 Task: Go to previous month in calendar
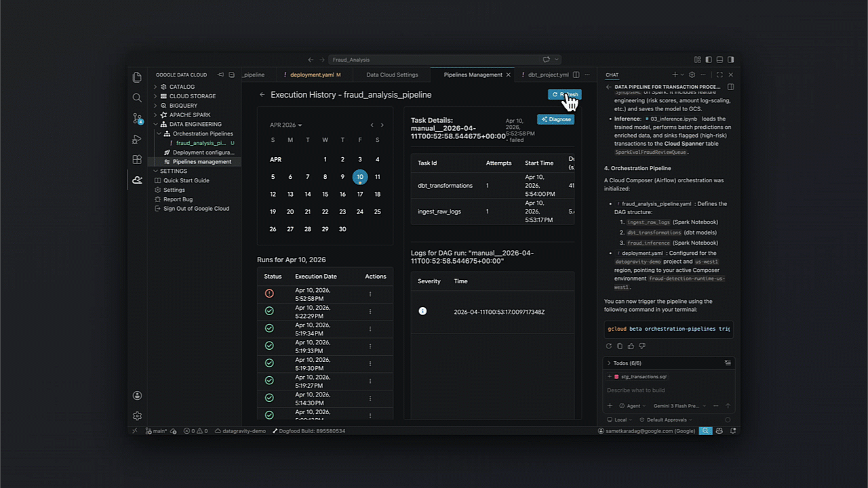(x=372, y=125)
